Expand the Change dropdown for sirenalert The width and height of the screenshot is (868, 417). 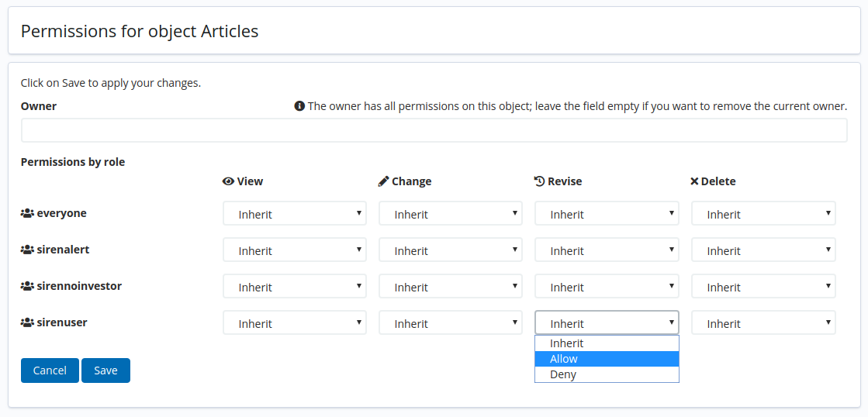pyautogui.click(x=450, y=250)
